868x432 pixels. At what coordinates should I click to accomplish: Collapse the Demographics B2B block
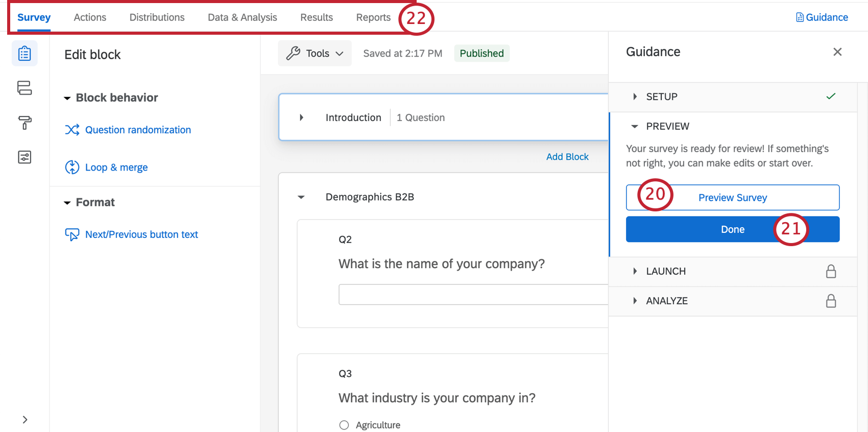(301, 197)
